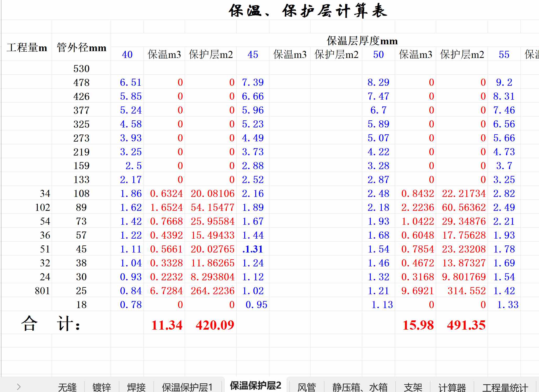Switch to 保温保护层1 sheet tab

click(x=187, y=387)
